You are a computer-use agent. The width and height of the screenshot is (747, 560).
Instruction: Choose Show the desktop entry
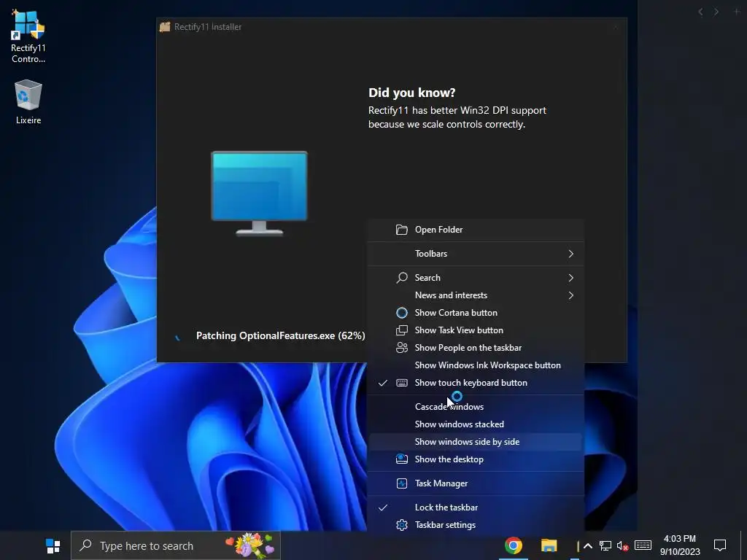tap(476, 459)
